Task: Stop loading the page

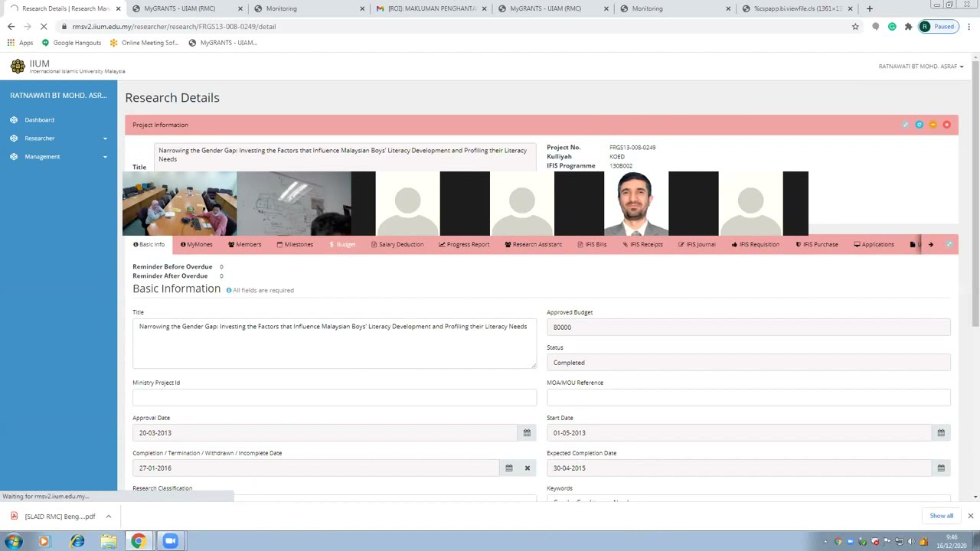Action: pos(44,26)
